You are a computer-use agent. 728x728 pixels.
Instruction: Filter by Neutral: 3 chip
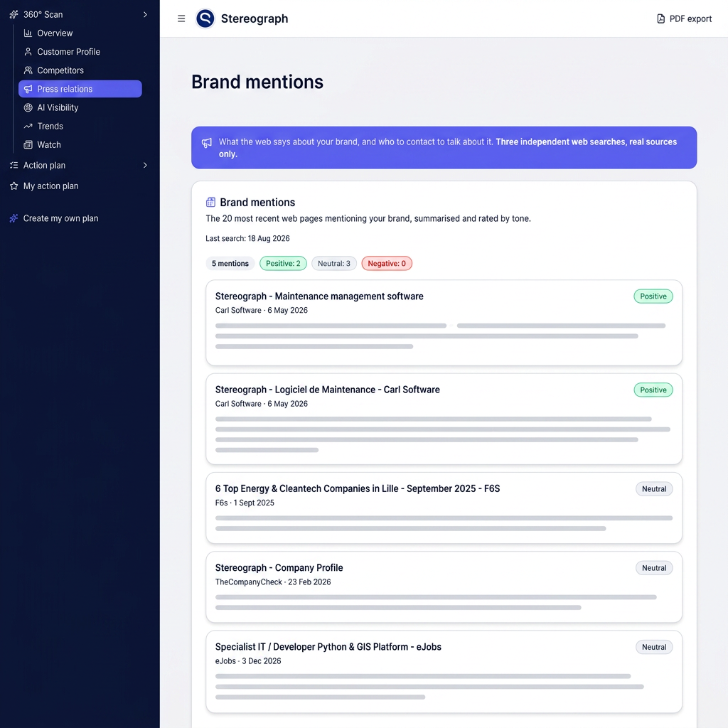(334, 263)
